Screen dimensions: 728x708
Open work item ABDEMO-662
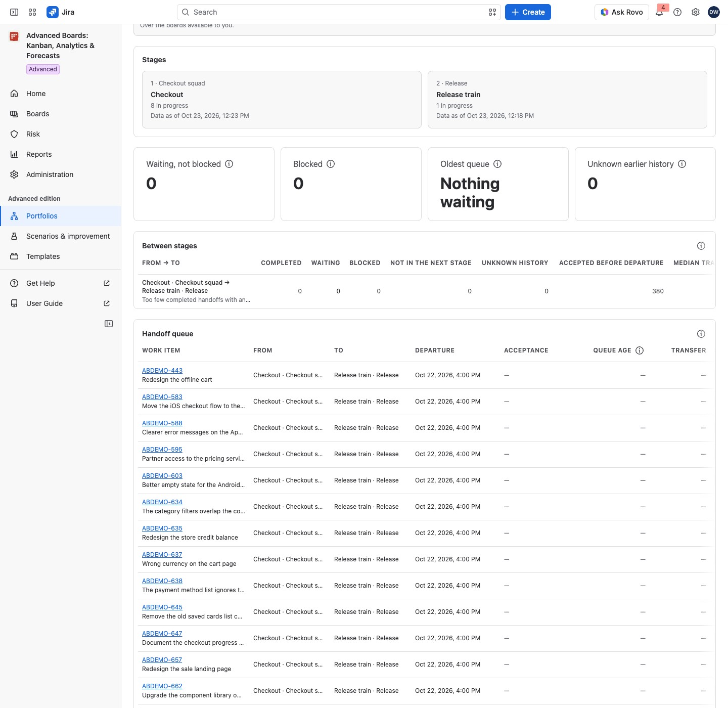(x=162, y=686)
